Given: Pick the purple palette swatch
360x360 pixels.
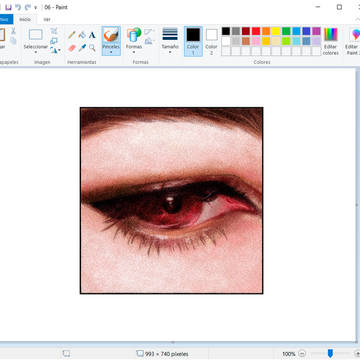Looking at the screenshot, I should (316, 31).
